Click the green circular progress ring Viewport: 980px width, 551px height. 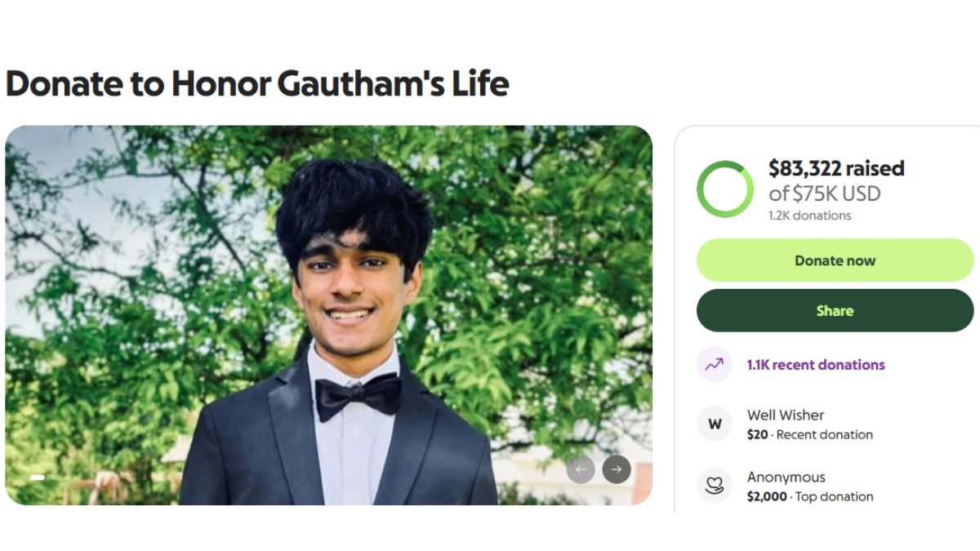725,189
